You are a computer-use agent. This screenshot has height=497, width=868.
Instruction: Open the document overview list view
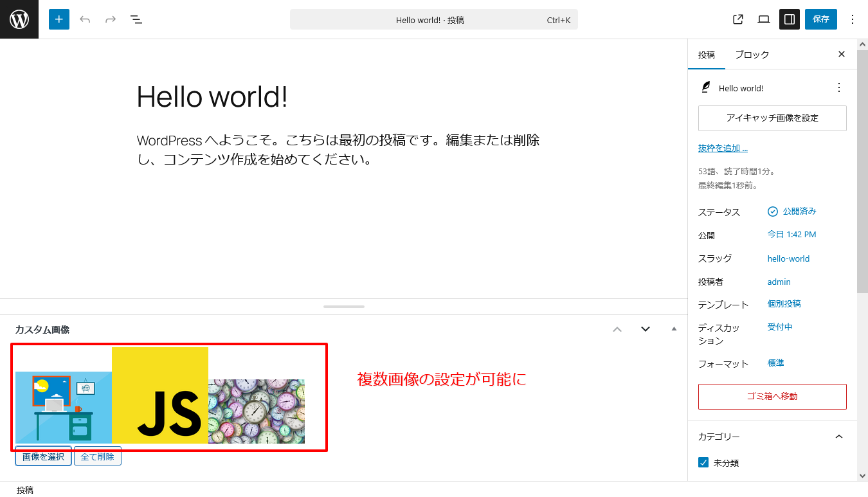136,19
